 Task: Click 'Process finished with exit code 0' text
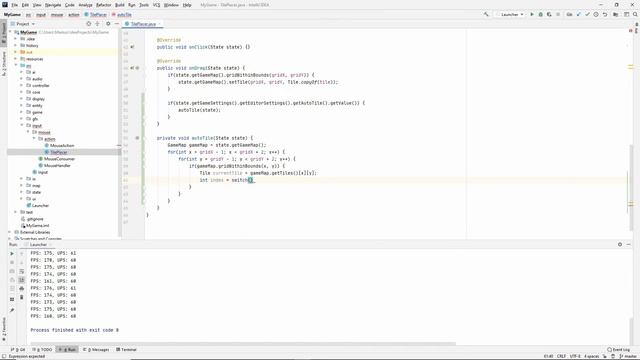pos(75,330)
